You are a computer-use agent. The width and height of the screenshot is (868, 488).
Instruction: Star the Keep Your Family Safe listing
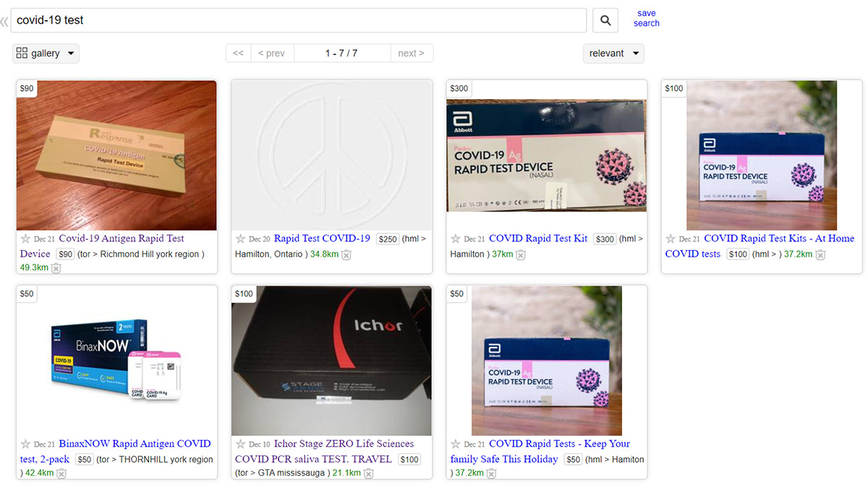coord(456,444)
